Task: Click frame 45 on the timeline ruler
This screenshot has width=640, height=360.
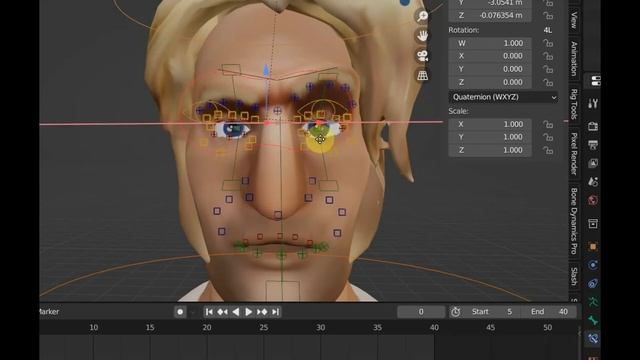Action: pos(491,327)
